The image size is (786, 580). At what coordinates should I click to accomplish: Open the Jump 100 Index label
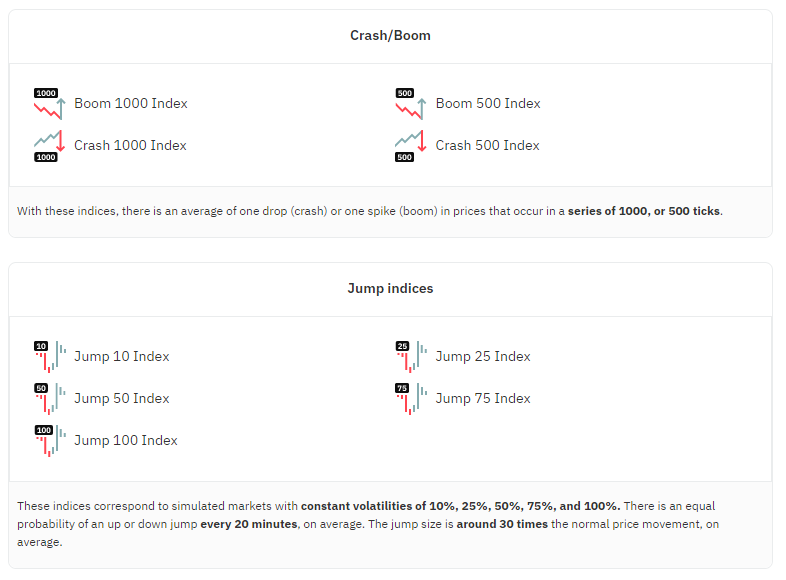tap(126, 441)
